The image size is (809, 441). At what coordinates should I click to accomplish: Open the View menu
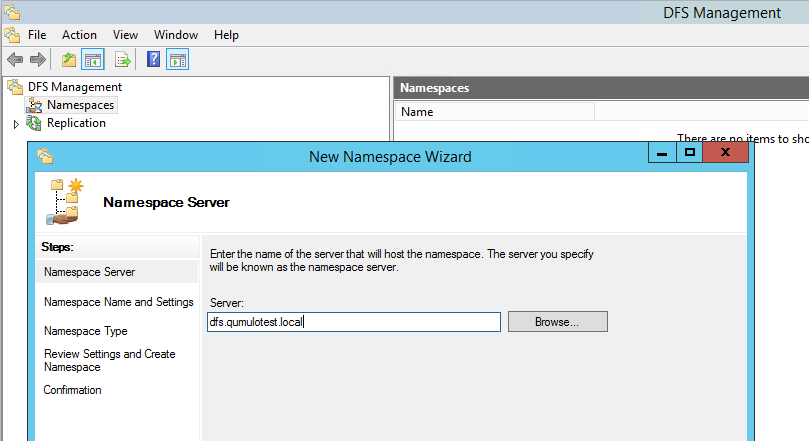point(125,35)
